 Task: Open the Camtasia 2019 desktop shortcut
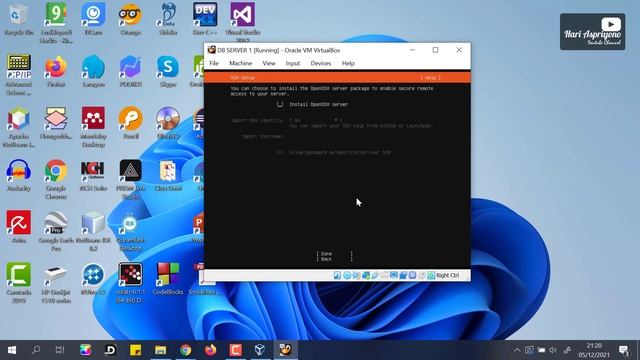(x=18, y=283)
